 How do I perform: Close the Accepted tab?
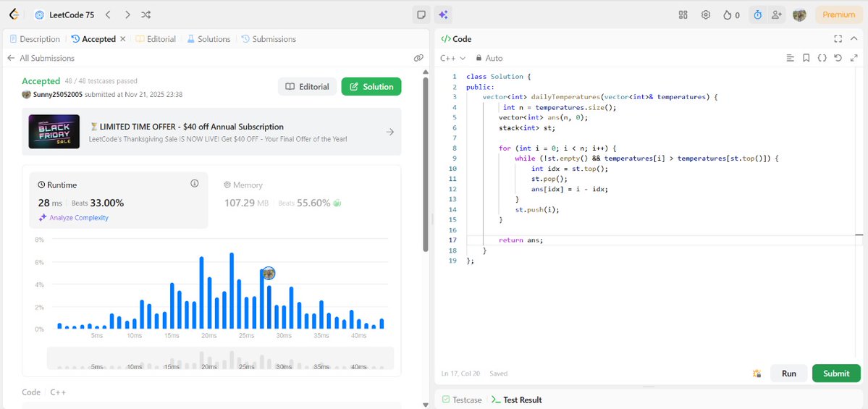click(x=123, y=39)
